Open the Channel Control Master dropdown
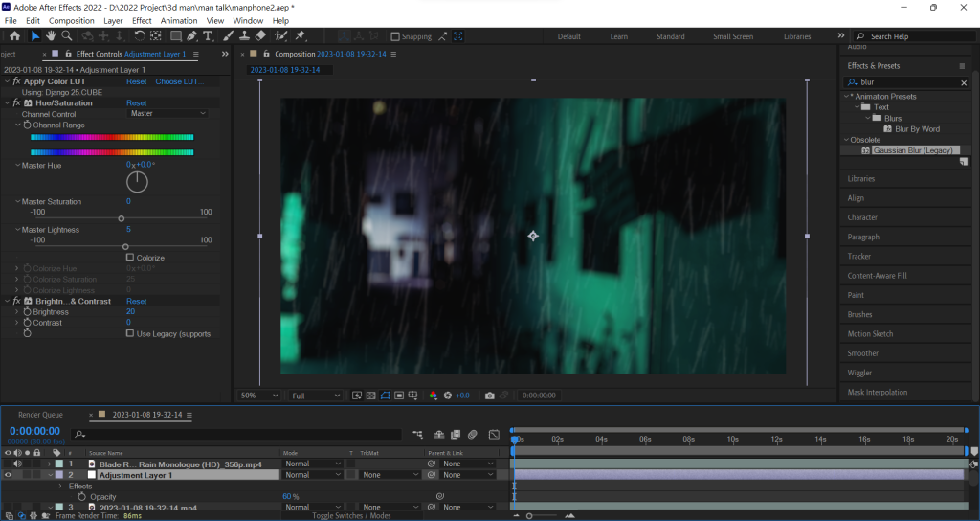The image size is (980, 521). tap(167, 113)
